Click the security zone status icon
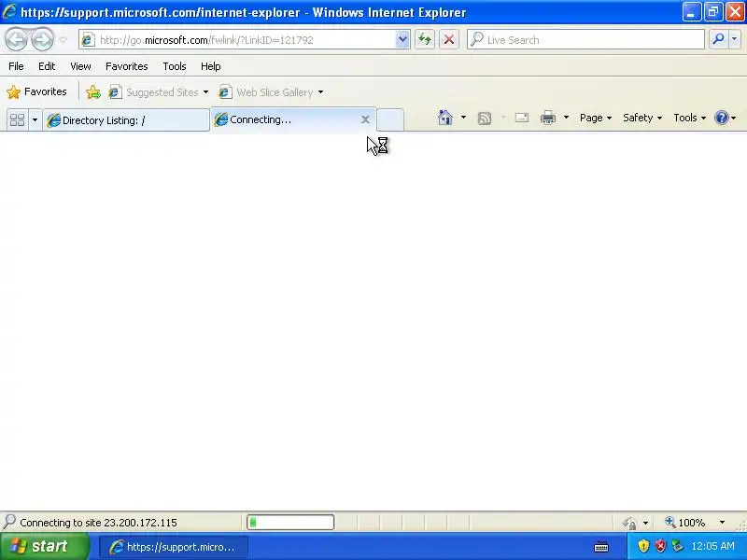This screenshot has width=747, height=560. [x=629, y=523]
